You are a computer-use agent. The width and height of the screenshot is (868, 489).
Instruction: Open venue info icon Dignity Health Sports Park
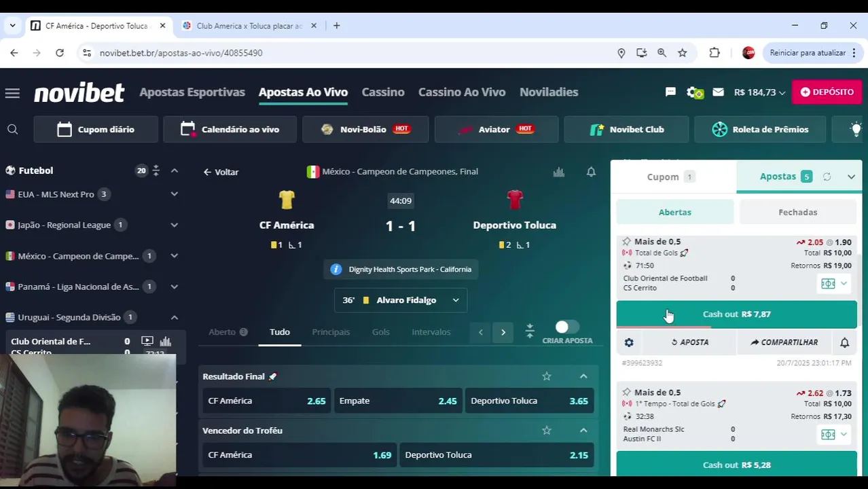pyautogui.click(x=336, y=270)
